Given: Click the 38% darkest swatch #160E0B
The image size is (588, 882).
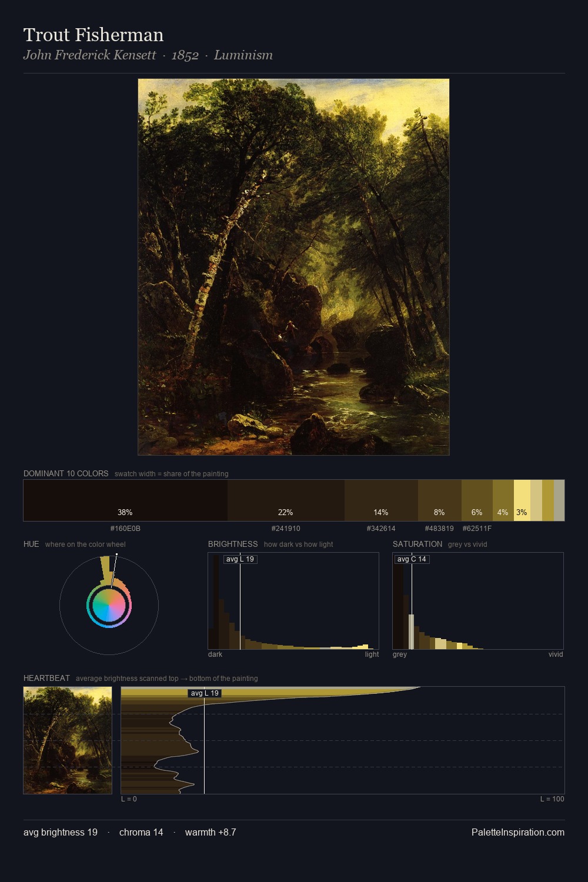Looking at the screenshot, I should [125, 500].
